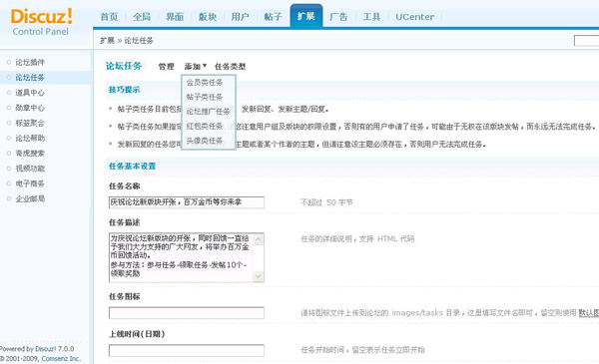The image size is (599, 364).
Task: Open 电子商务 in the sidebar
Action: pos(30,183)
